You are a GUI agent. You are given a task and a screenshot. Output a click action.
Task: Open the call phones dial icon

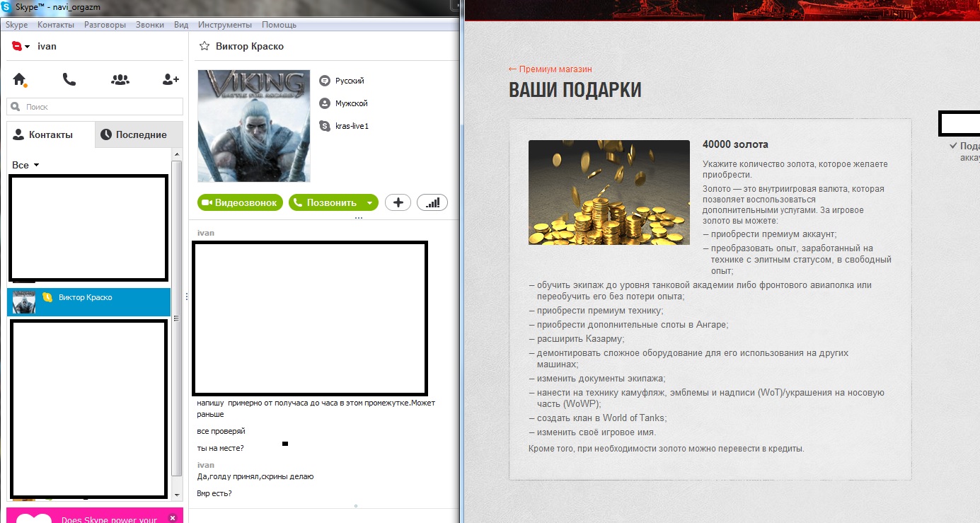click(69, 79)
